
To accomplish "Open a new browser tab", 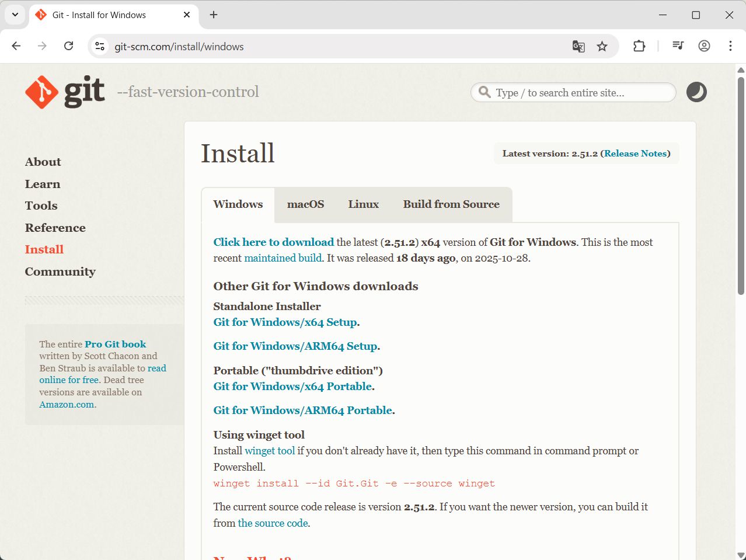I will 214,15.
